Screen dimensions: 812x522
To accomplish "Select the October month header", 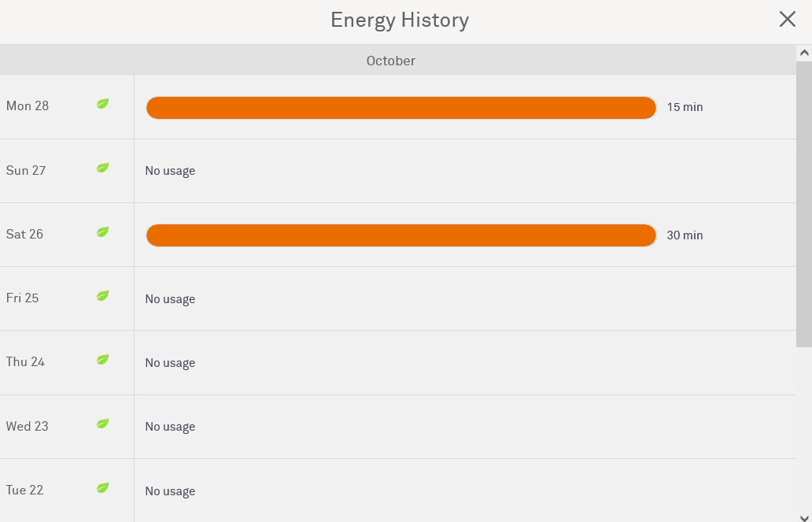I will [390, 61].
